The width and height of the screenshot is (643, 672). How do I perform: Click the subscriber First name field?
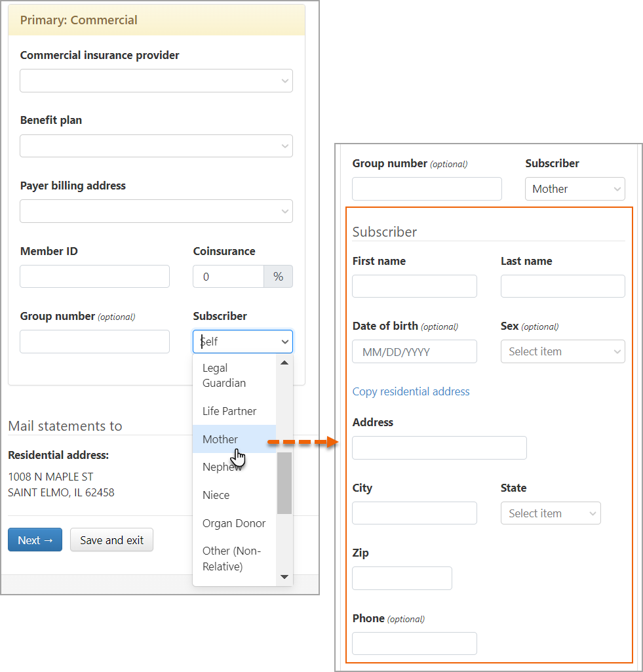[x=414, y=286]
